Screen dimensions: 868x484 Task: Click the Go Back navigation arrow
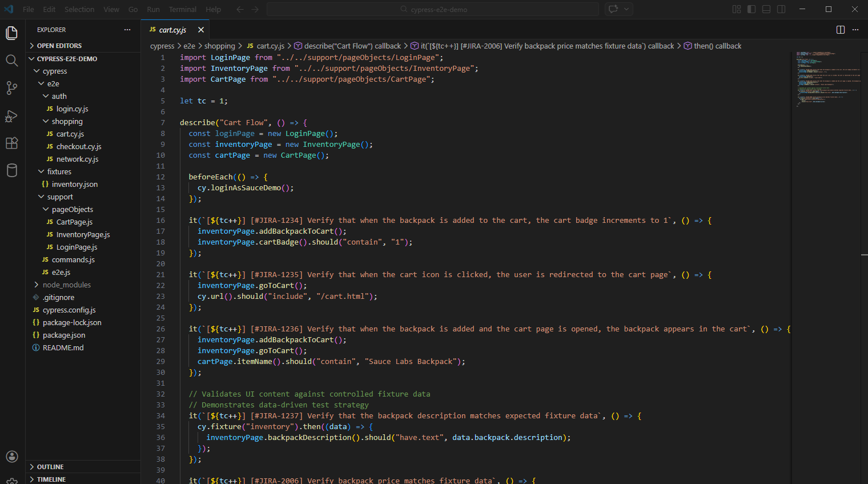point(240,9)
